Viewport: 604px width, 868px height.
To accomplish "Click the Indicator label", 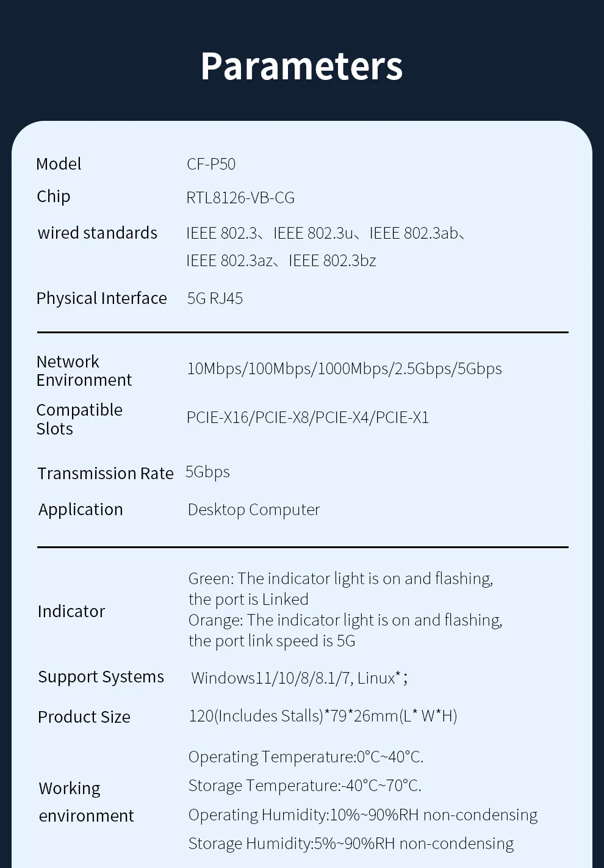I will 71,611.
